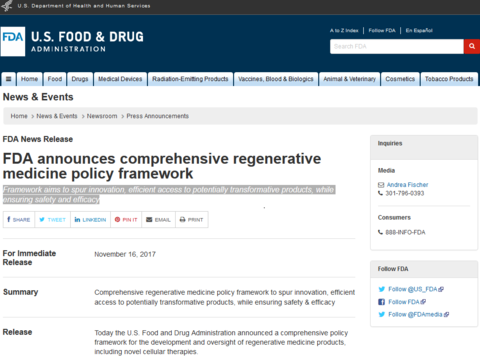Viewport: 480px width, 360px height.
Task: Click Twitter bird icon beside Follow @US_FDA
Action: pyautogui.click(x=382, y=289)
